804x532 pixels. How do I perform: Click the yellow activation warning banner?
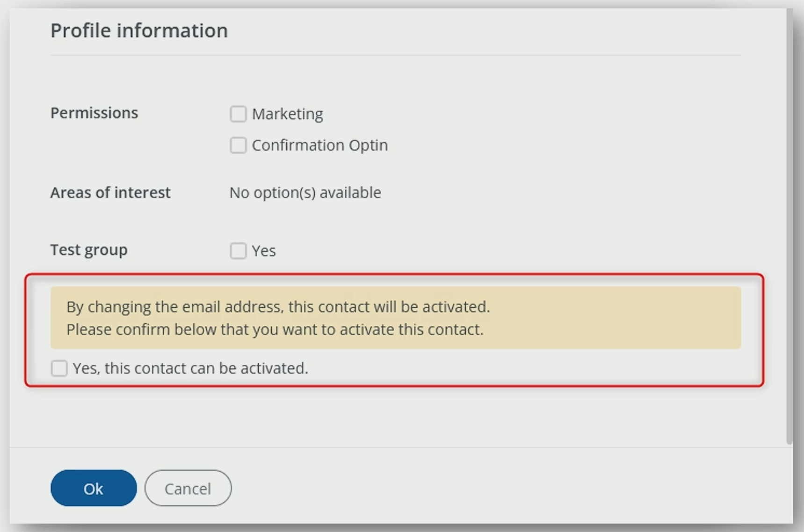point(608,318)
